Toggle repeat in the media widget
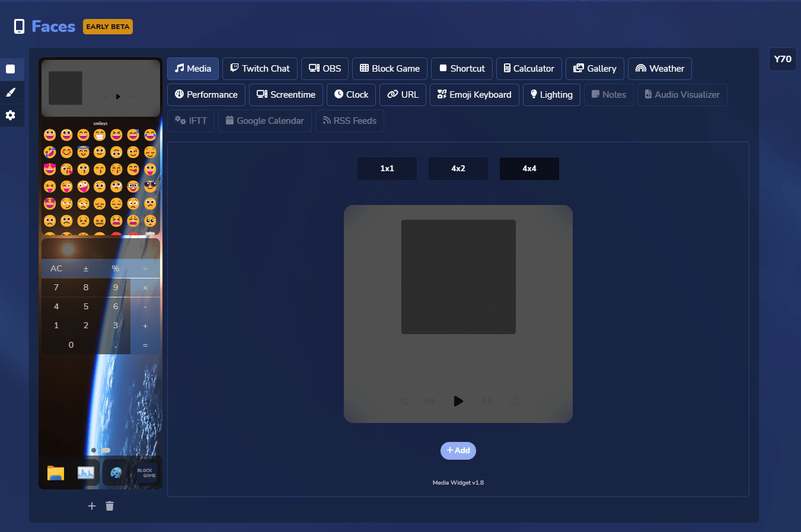 tap(514, 401)
